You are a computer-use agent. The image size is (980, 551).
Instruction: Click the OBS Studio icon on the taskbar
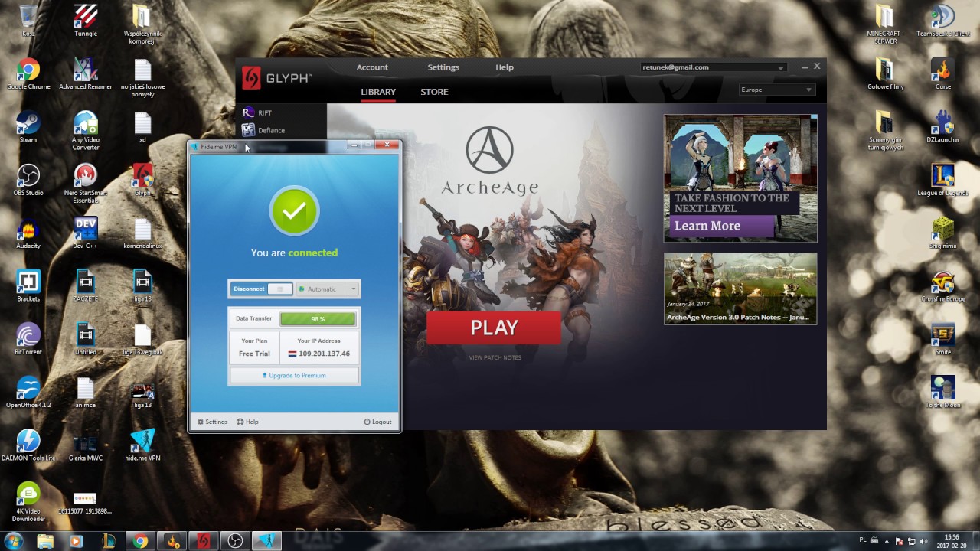(235, 541)
